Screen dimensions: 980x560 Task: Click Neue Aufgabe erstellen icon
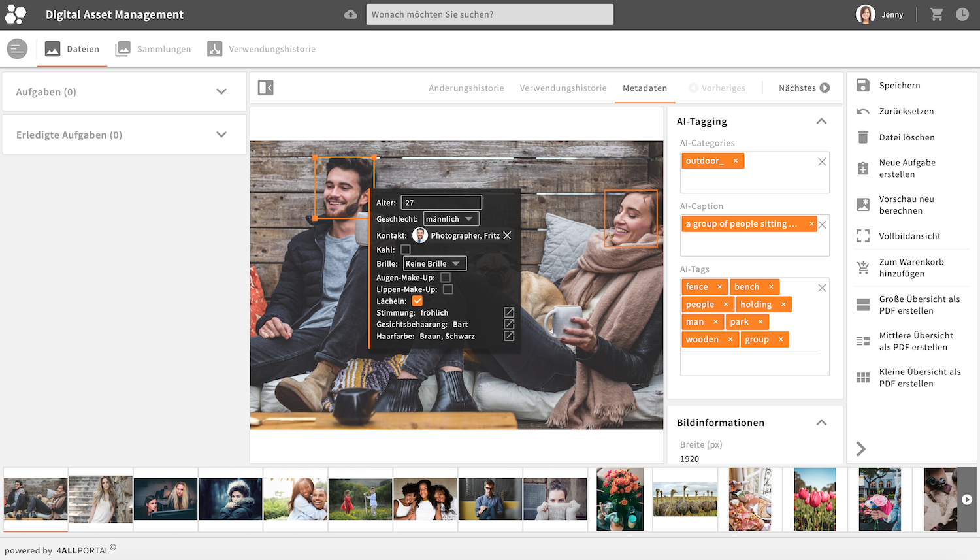tap(863, 169)
